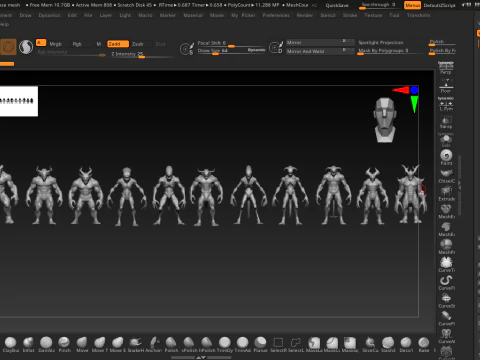Select the DamStandard brush
Viewport: 480px width, 360px height.
tap(46, 343)
